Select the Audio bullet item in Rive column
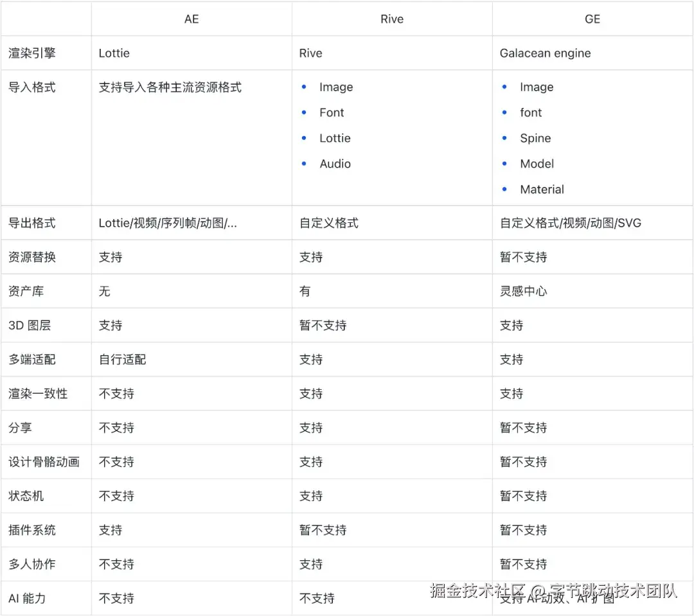This screenshot has height=616, width=694. click(335, 164)
